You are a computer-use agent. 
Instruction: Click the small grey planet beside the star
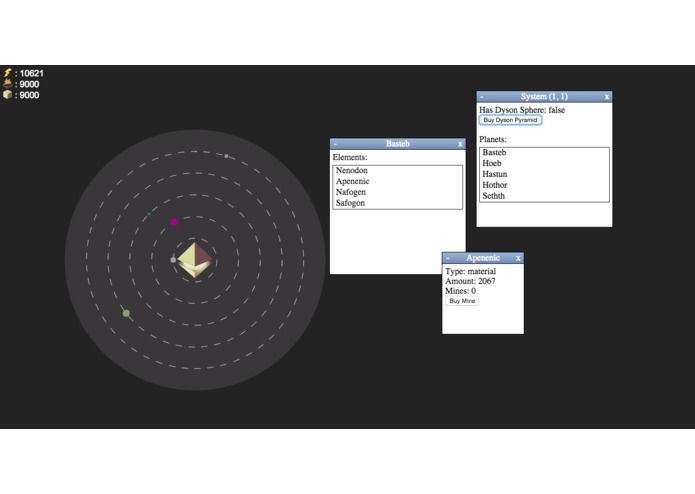point(173,260)
